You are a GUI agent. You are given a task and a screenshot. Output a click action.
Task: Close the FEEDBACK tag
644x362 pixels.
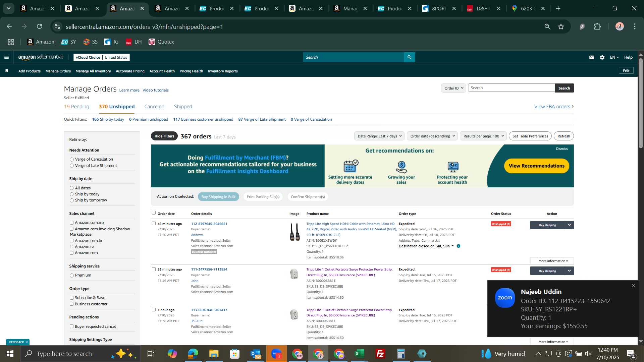coord(26,342)
